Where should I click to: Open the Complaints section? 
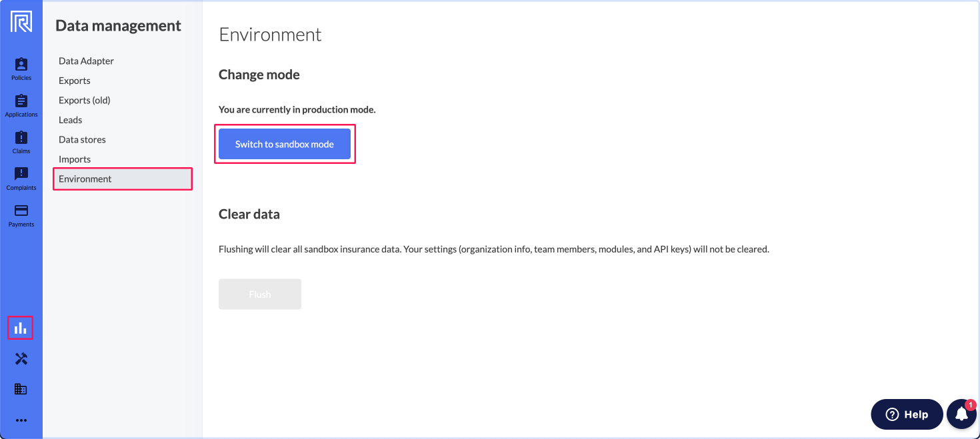[21, 178]
